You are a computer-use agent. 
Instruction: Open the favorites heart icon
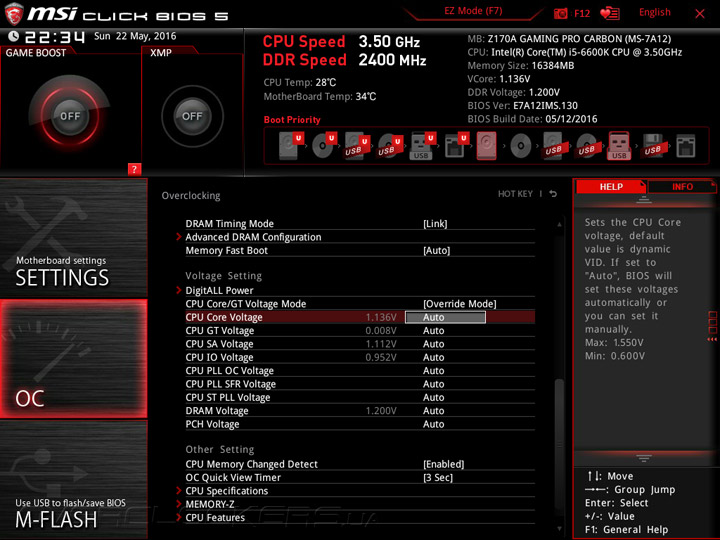(x=610, y=13)
